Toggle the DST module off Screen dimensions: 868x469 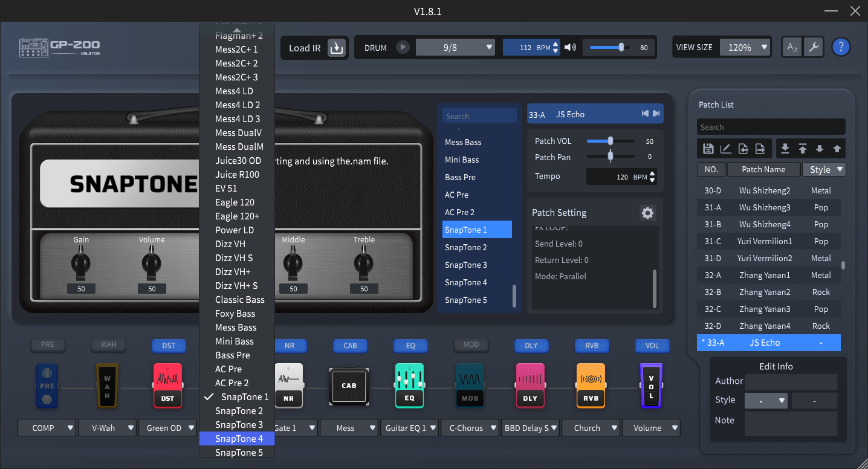pos(169,346)
